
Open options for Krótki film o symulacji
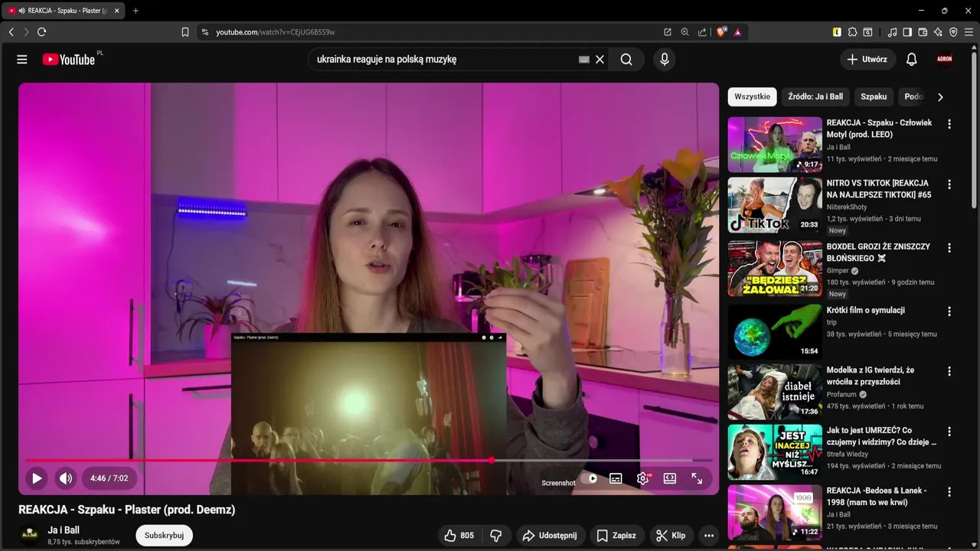point(949,311)
